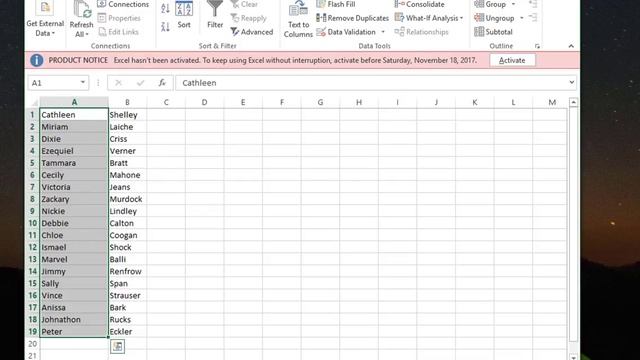
Task: Click Edit Links command
Action: tap(118, 32)
